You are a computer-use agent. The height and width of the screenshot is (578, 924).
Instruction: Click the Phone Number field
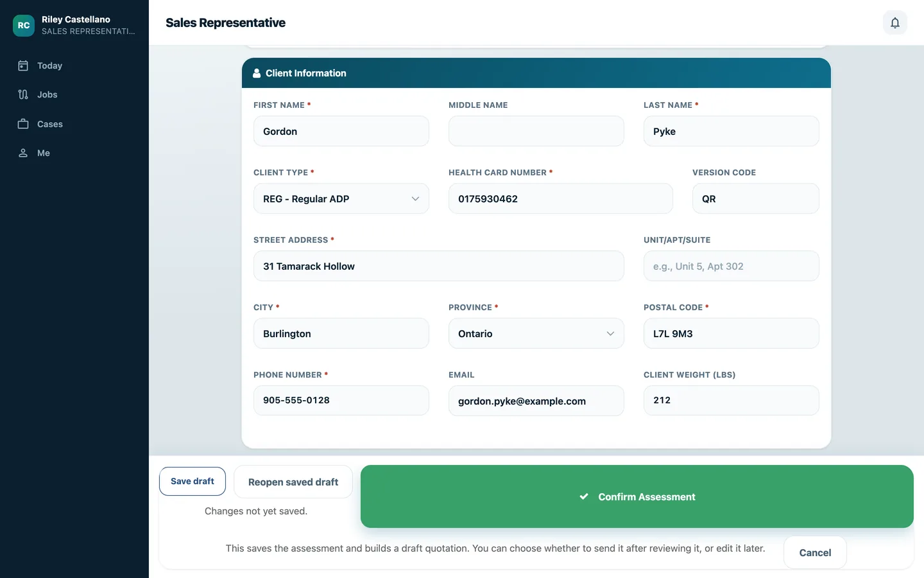point(341,400)
